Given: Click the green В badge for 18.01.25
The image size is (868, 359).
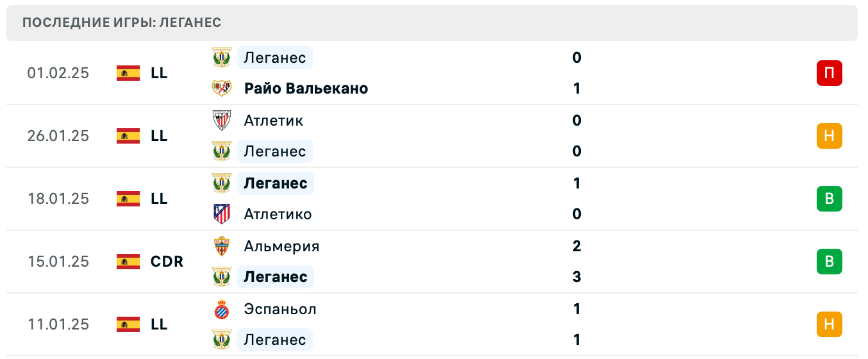Looking at the screenshot, I should point(829,199).
